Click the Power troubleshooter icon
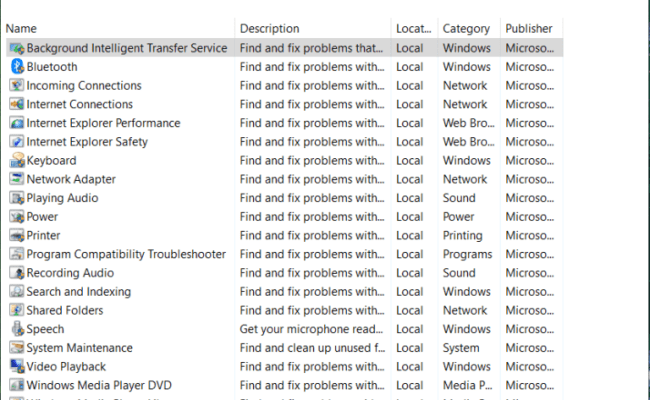650x400 pixels. 17,217
